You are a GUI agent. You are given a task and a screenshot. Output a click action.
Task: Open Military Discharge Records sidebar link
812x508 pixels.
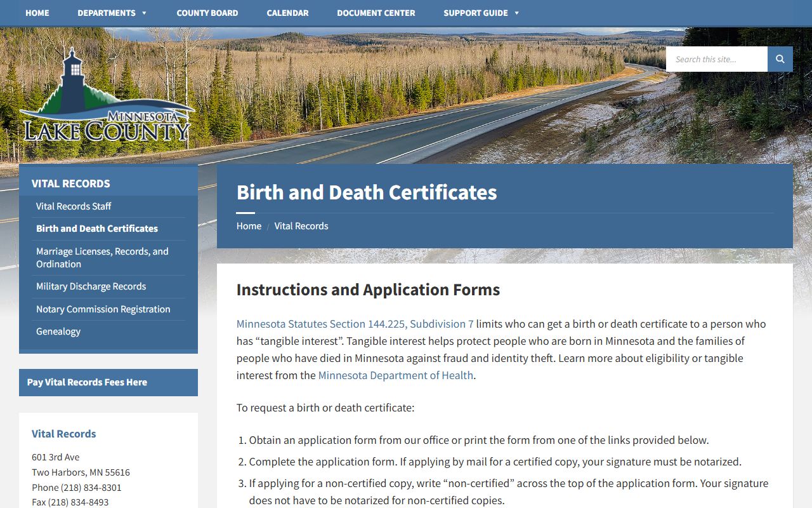tap(91, 286)
